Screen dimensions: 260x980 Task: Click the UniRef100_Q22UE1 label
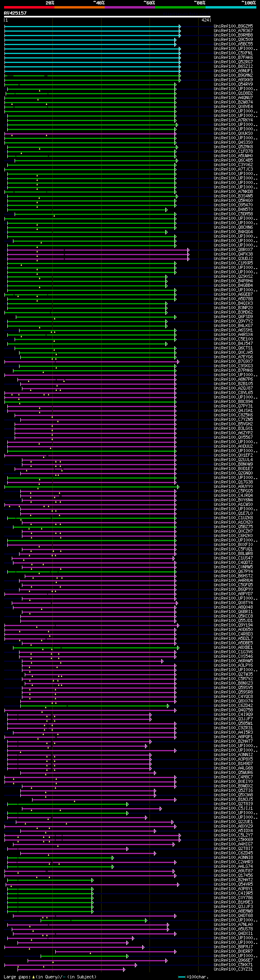pyautogui.click(x=233, y=822)
